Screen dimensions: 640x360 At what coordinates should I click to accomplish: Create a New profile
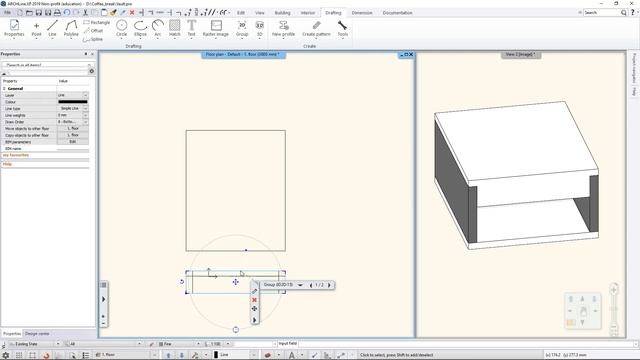click(284, 28)
